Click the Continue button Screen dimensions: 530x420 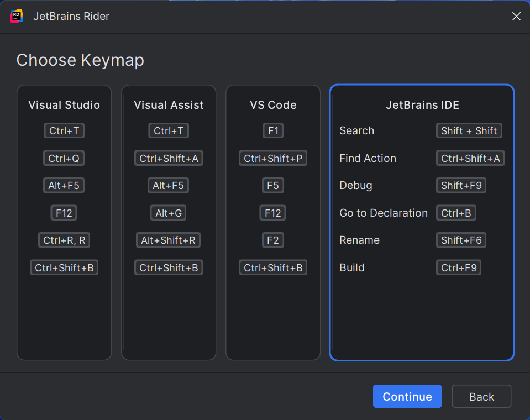coord(407,396)
